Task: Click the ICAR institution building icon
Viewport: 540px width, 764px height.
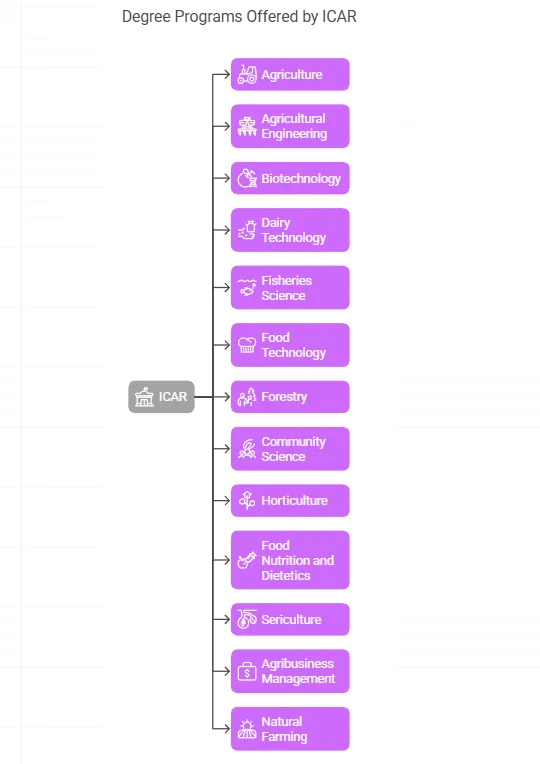Action: pyautogui.click(x=144, y=397)
